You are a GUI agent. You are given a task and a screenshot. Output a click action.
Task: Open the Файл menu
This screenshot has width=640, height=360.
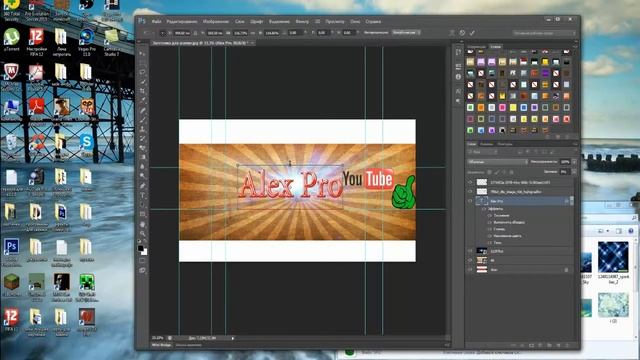point(156,21)
